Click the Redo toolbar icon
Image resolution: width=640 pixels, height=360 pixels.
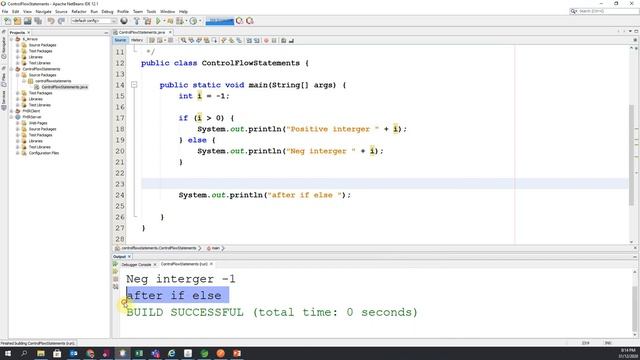pyautogui.click(x=61, y=21)
